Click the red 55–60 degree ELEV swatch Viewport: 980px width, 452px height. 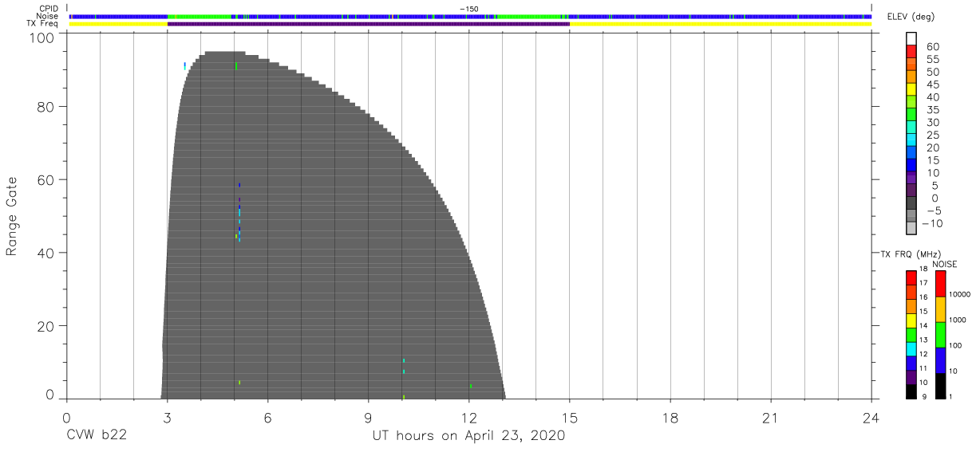click(911, 53)
